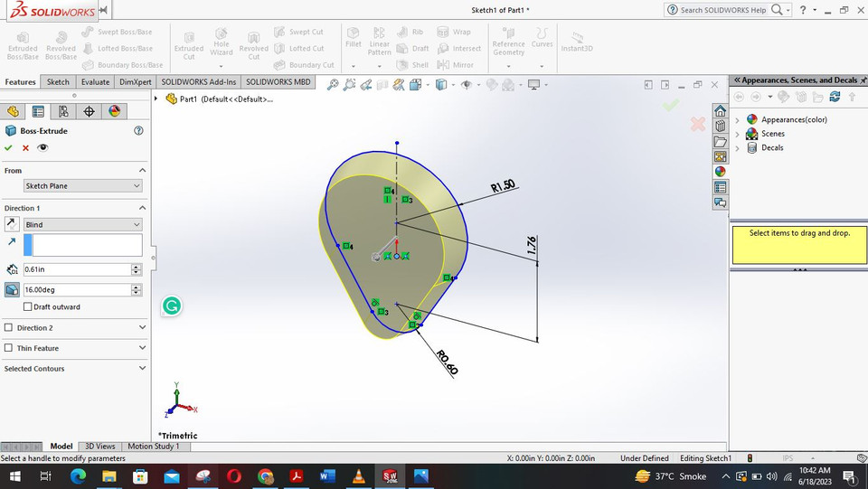The height and width of the screenshot is (489, 868).
Task: Select the Zoom to Area icon
Action: 349,85
